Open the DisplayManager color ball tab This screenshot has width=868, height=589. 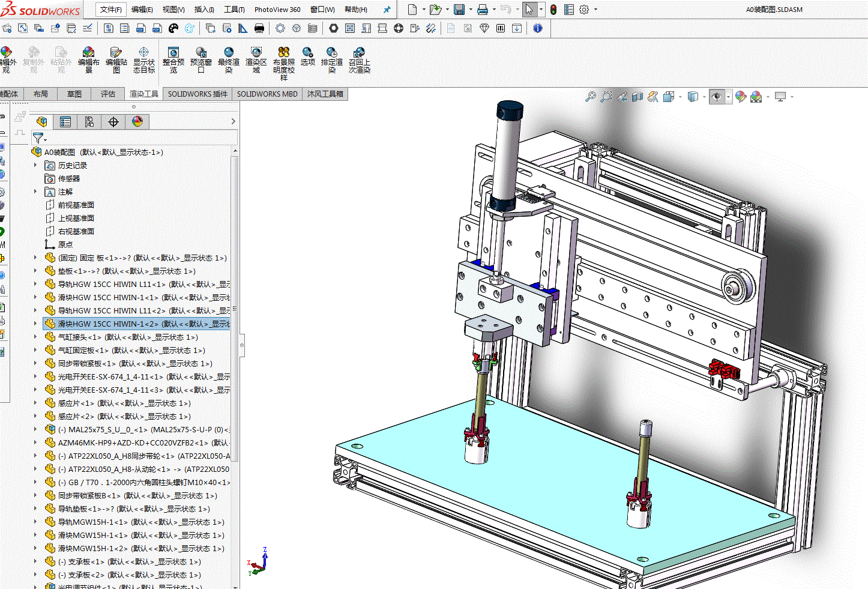137,122
